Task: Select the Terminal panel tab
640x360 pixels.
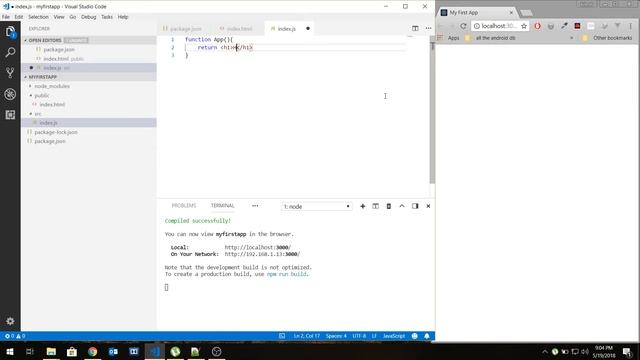Action: (x=222, y=205)
